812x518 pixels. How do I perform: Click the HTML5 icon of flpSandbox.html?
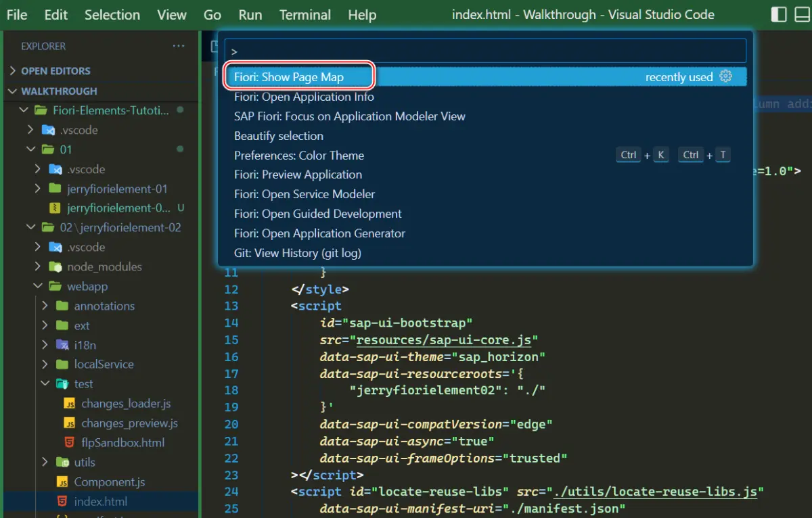pos(69,443)
